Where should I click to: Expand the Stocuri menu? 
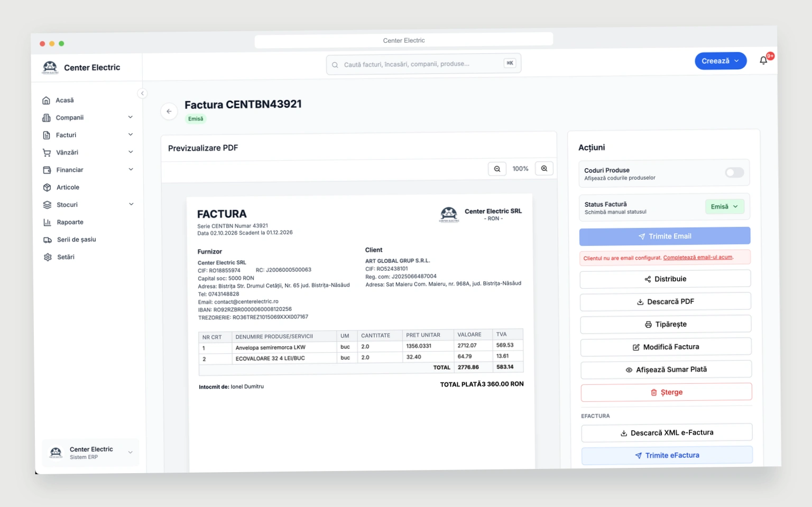(88, 205)
